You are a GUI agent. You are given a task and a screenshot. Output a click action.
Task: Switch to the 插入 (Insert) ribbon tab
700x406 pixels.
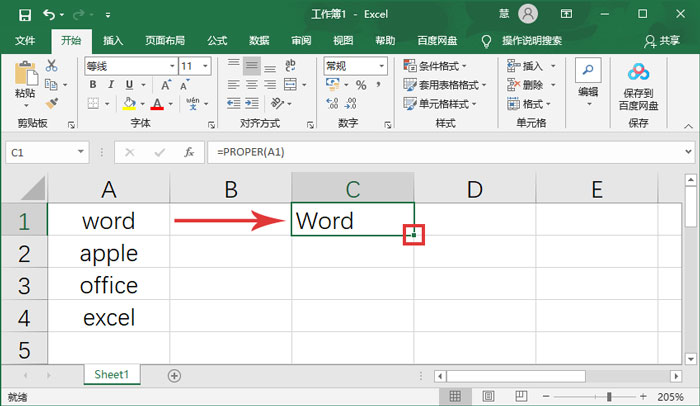[113, 40]
